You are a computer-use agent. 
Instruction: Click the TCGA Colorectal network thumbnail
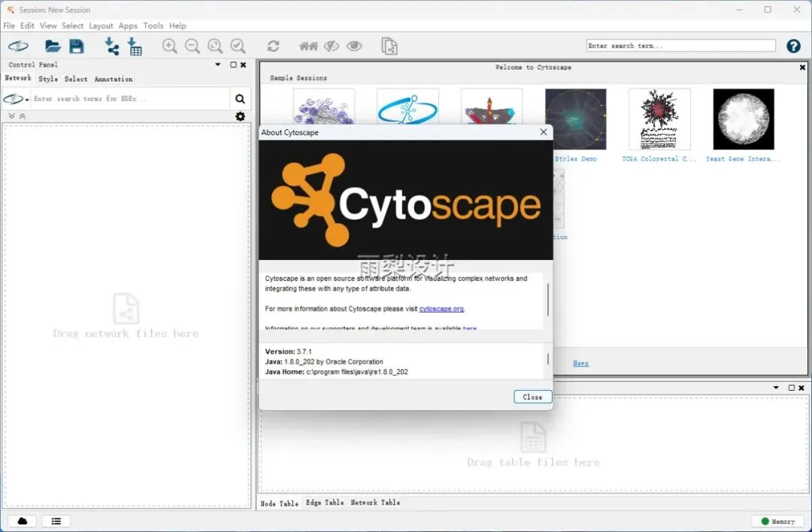click(659, 119)
